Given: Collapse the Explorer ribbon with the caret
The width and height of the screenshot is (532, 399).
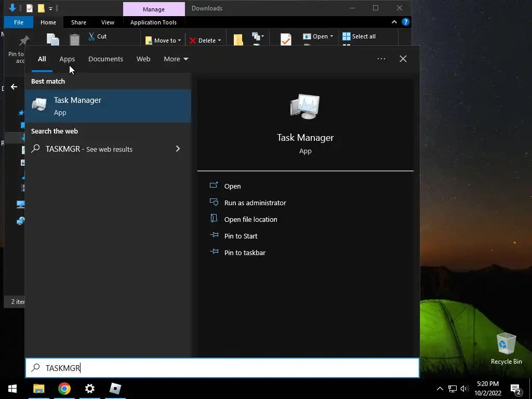Looking at the screenshot, I should [x=394, y=22].
